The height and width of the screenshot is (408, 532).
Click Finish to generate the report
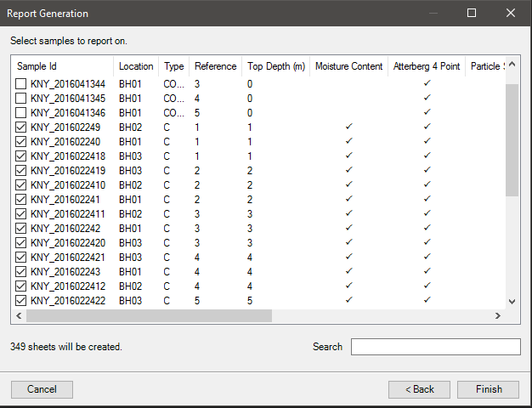[x=488, y=389]
